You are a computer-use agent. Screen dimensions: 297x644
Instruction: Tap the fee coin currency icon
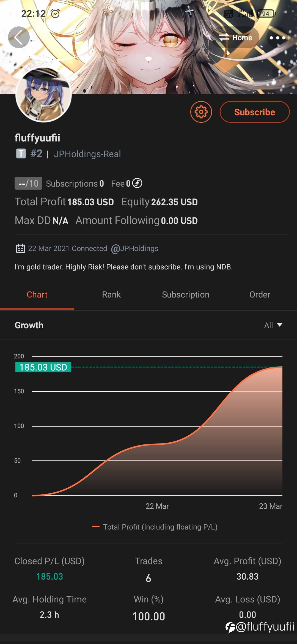pyautogui.click(x=137, y=183)
